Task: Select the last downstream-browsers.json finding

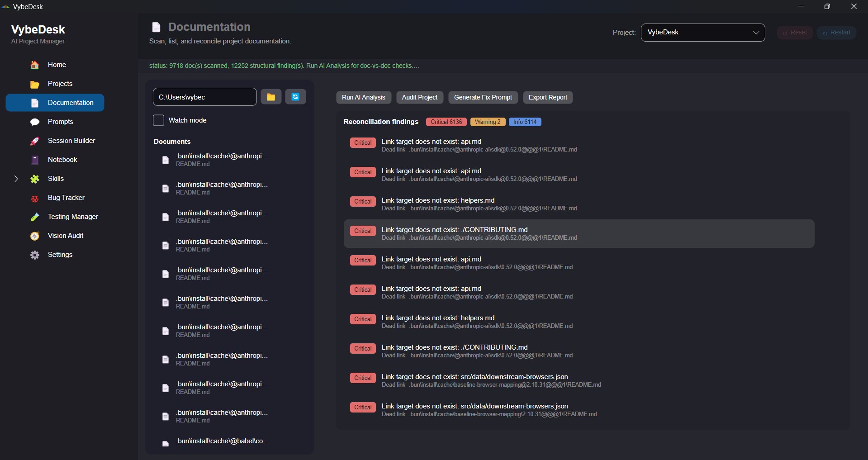Action: tap(579, 410)
